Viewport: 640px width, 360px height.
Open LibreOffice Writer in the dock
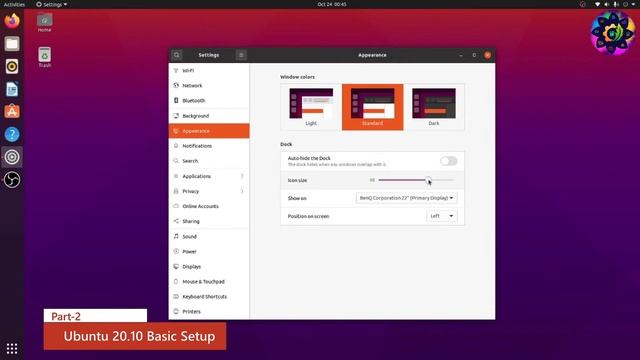point(12,89)
